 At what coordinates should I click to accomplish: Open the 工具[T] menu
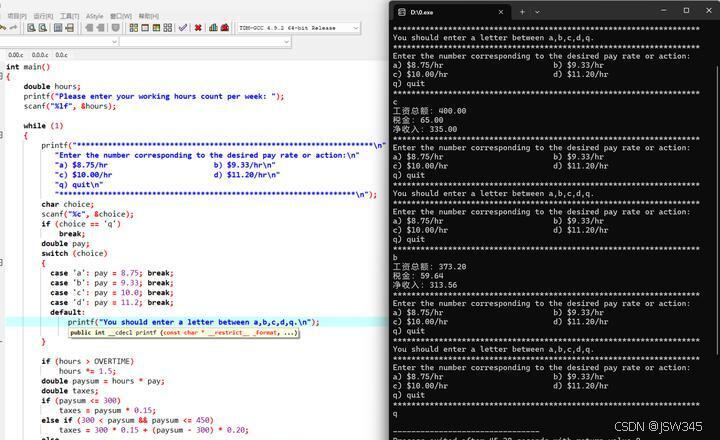[69, 16]
